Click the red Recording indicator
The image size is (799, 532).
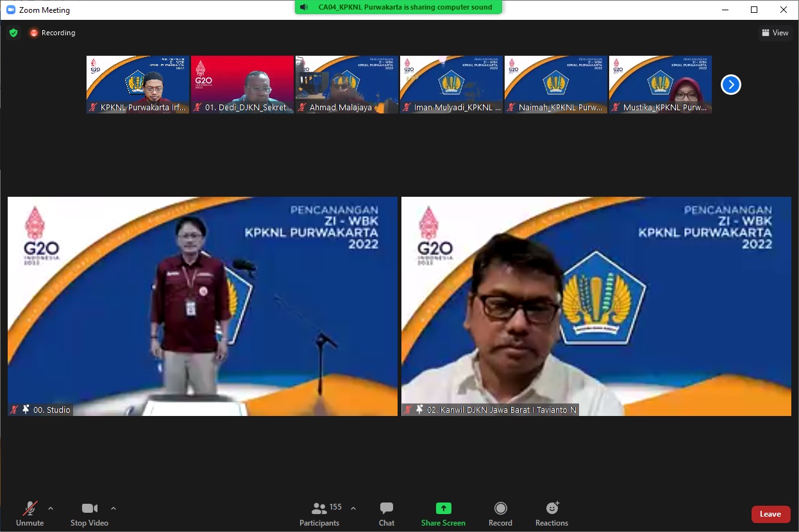(52, 33)
